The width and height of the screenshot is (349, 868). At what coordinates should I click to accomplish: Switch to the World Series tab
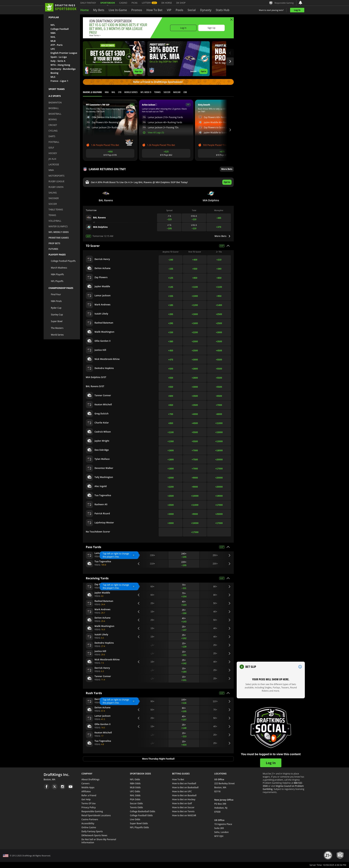point(131,92)
